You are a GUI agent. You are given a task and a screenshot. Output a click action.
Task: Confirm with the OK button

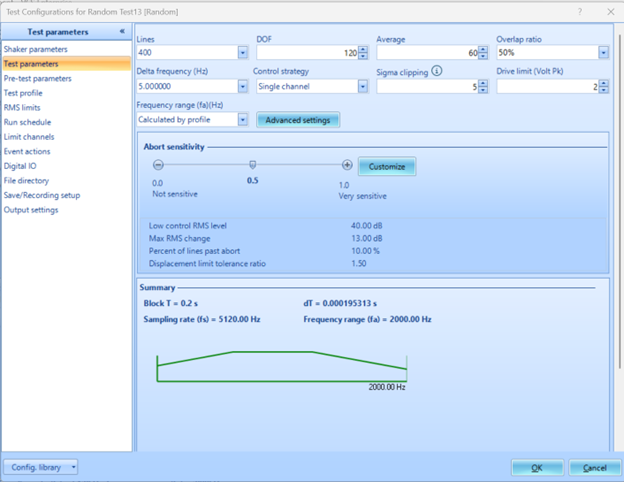pos(537,467)
